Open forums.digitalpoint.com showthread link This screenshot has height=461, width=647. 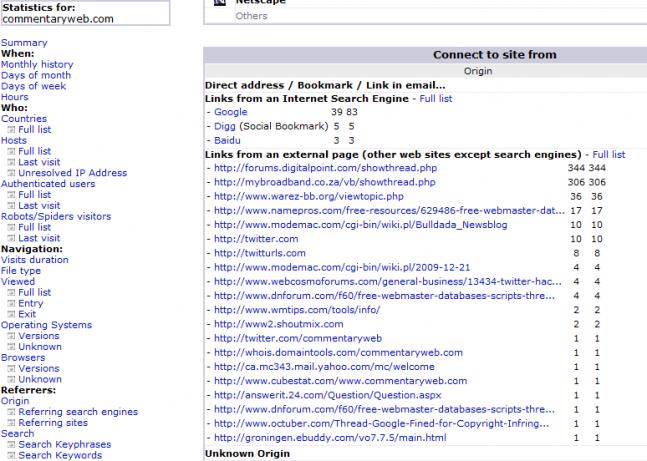coord(326,168)
